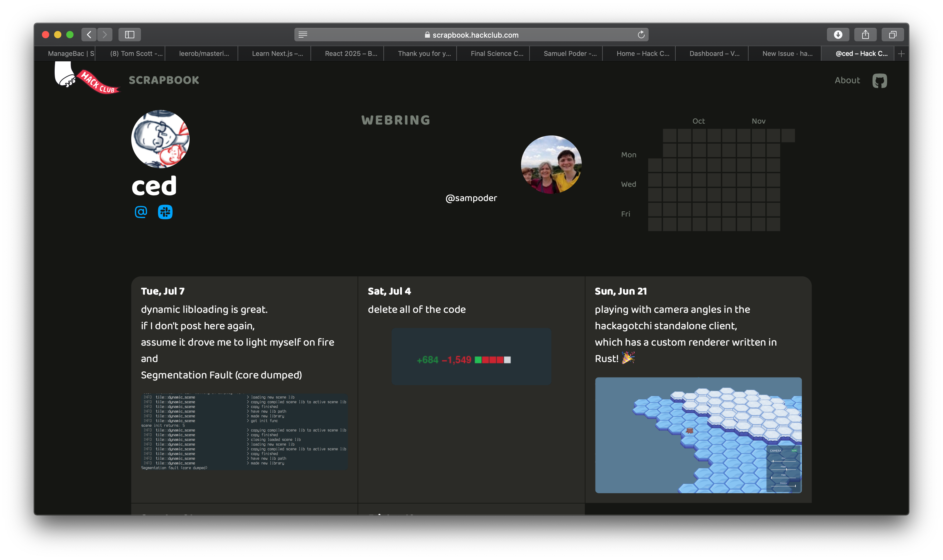Open the +684 −1,549 diff image
943x560 pixels.
click(x=471, y=357)
